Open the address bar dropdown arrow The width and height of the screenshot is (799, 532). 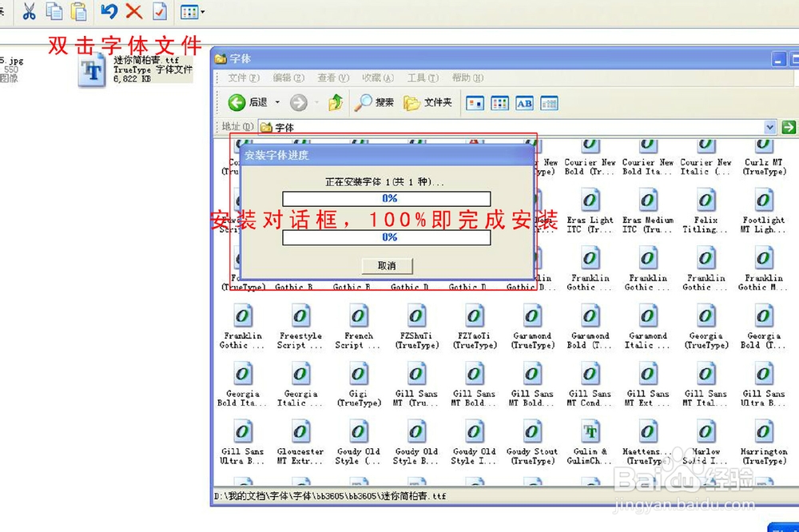tap(769, 127)
